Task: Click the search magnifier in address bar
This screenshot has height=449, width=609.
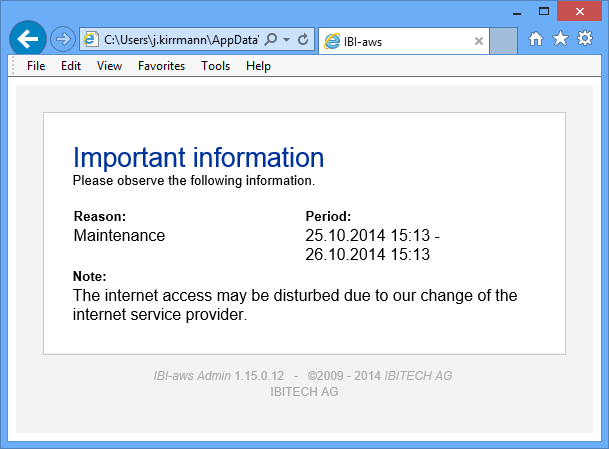Action: coord(271,40)
